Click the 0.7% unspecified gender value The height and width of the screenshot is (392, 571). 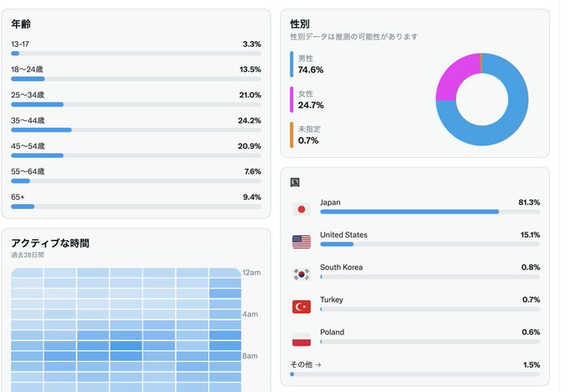click(308, 140)
